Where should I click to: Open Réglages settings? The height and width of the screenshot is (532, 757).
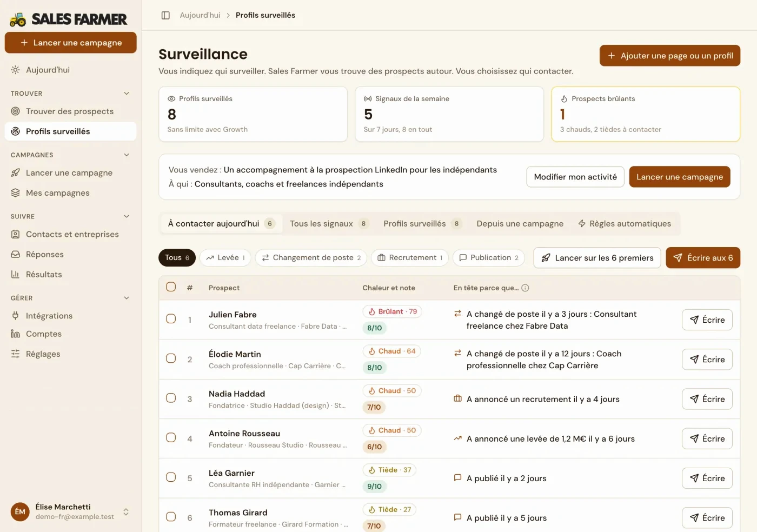pyautogui.click(x=70, y=354)
